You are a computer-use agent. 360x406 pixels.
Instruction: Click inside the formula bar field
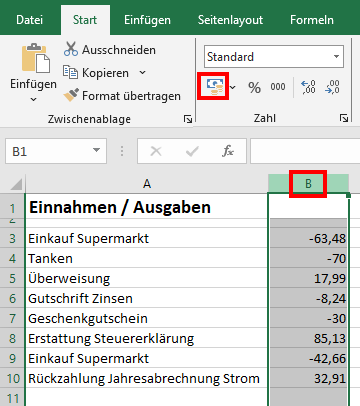(x=305, y=151)
